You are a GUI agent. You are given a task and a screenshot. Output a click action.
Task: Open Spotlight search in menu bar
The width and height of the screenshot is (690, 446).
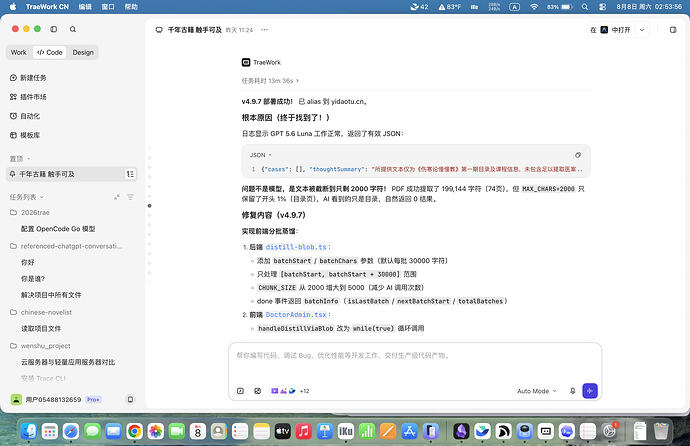[584, 7]
